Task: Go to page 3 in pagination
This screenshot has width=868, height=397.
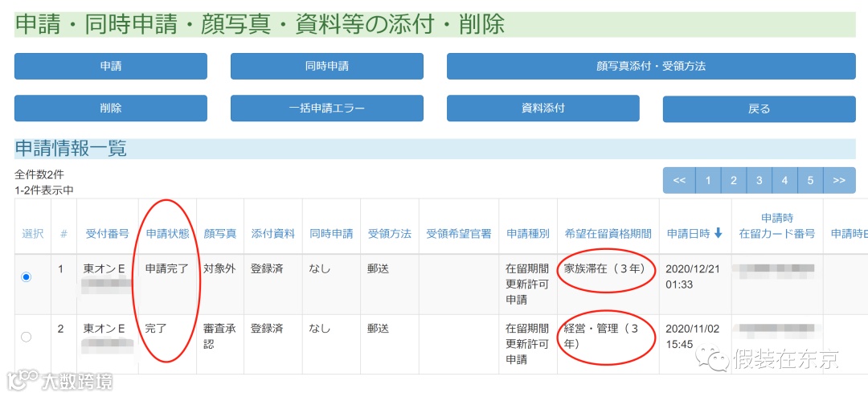Action: click(759, 181)
